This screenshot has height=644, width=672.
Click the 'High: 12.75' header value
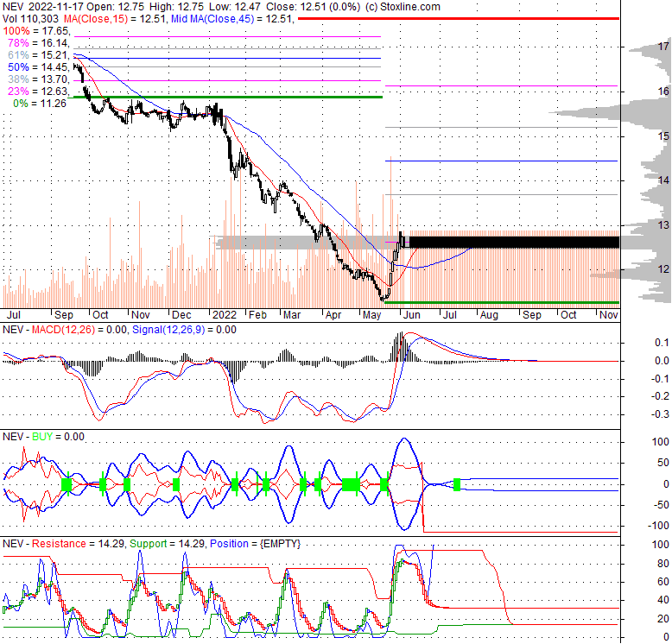point(177,7)
